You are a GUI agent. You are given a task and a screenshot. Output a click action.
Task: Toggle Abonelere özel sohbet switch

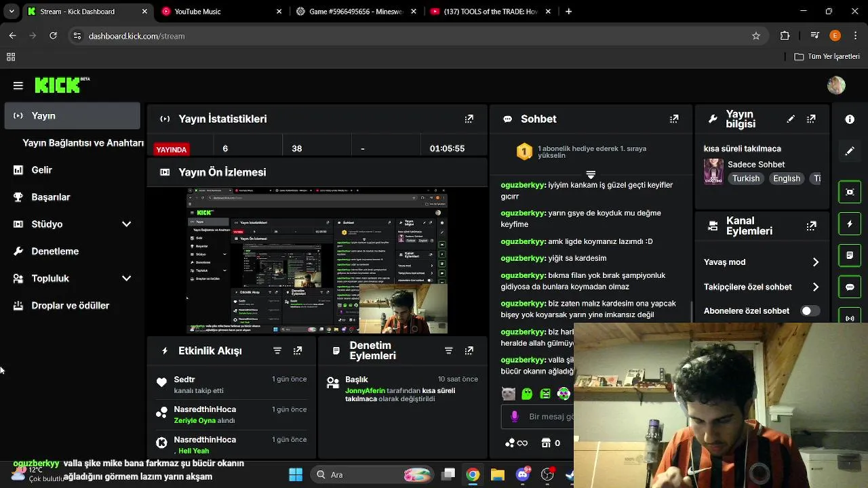(810, 311)
